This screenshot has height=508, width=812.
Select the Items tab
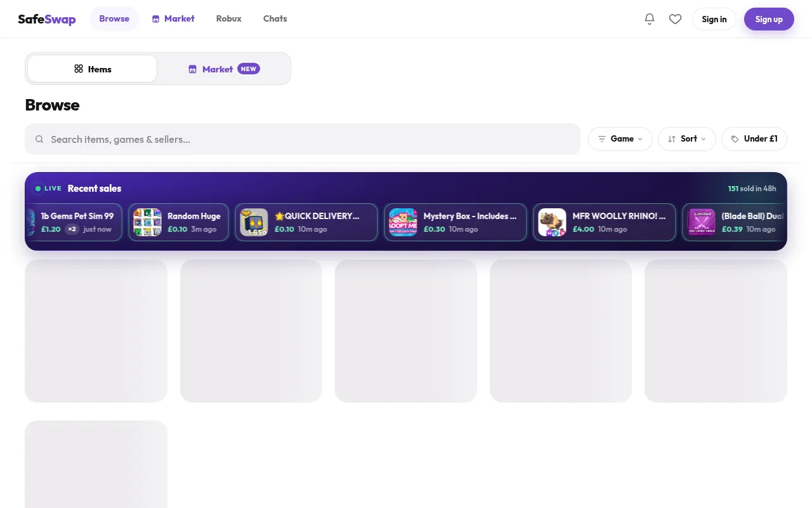[93, 69]
